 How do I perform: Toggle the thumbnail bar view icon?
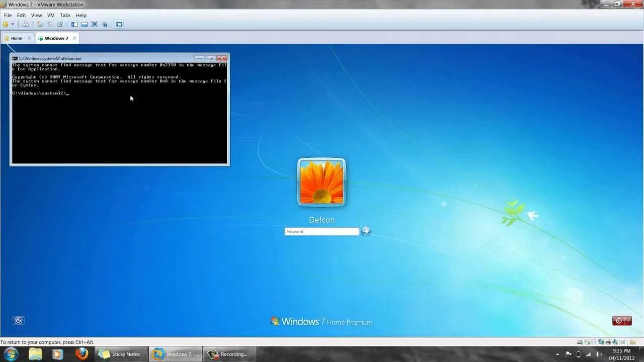tap(85, 24)
